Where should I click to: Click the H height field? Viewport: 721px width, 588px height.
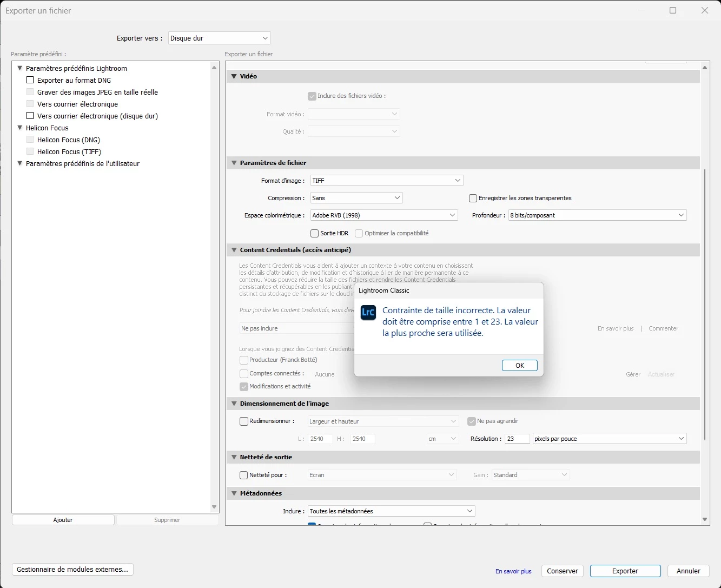(362, 439)
